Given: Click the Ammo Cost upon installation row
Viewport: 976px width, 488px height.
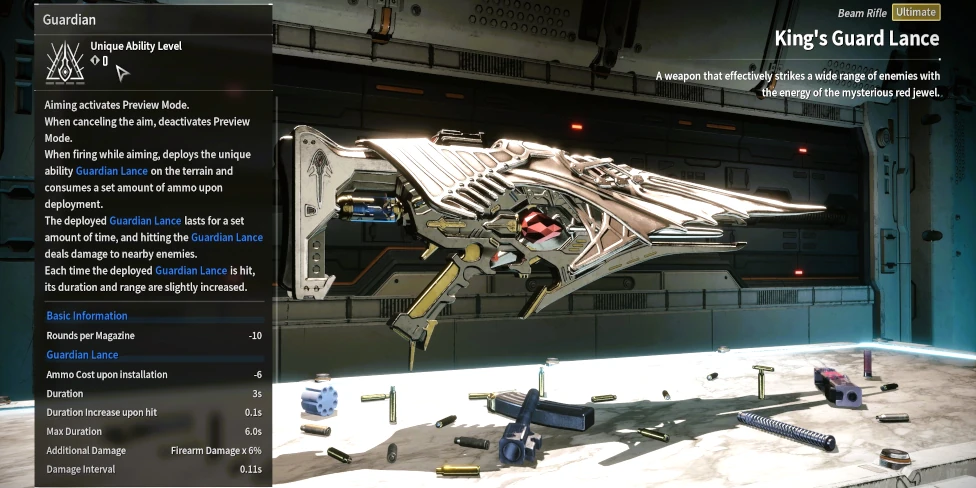Looking at the screenshot, I should 154,375.
